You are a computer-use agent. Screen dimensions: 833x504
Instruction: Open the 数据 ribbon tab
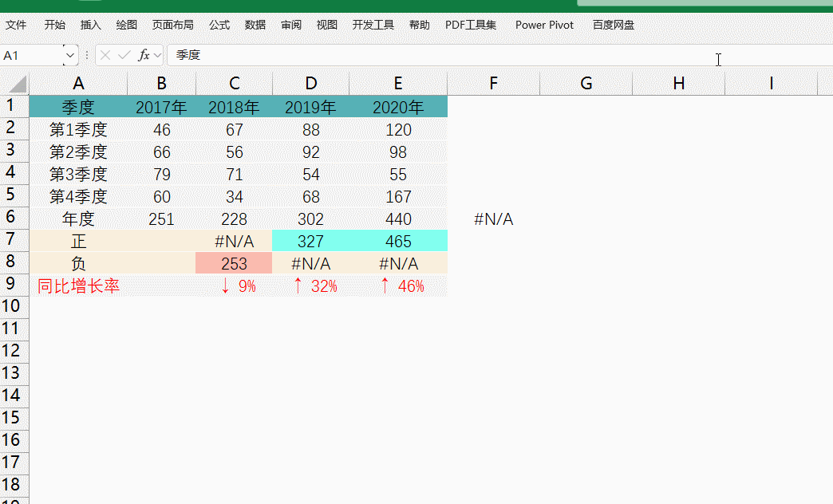(x=255, y=25)
